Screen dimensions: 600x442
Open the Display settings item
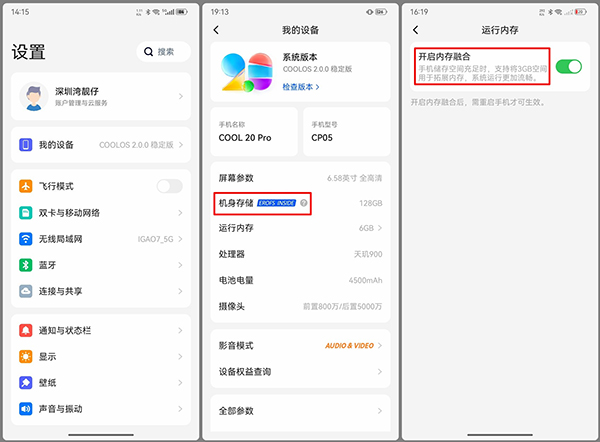coord(101,357)
